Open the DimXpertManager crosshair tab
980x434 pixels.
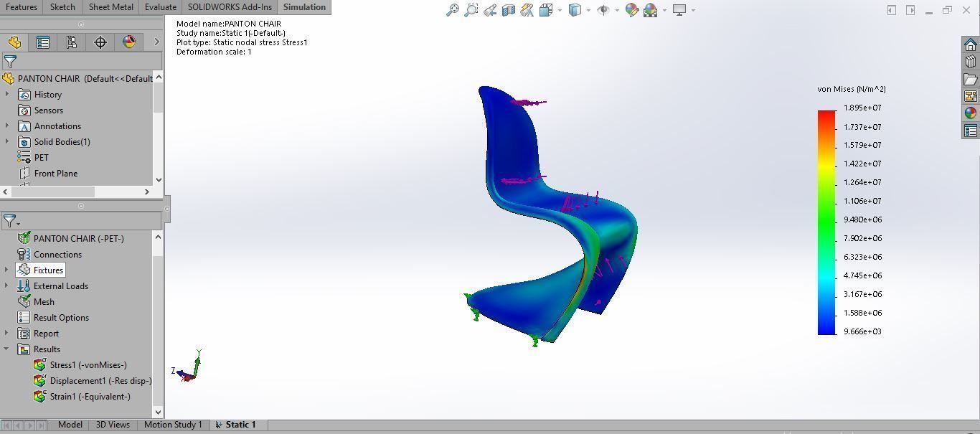coord(100,42)
